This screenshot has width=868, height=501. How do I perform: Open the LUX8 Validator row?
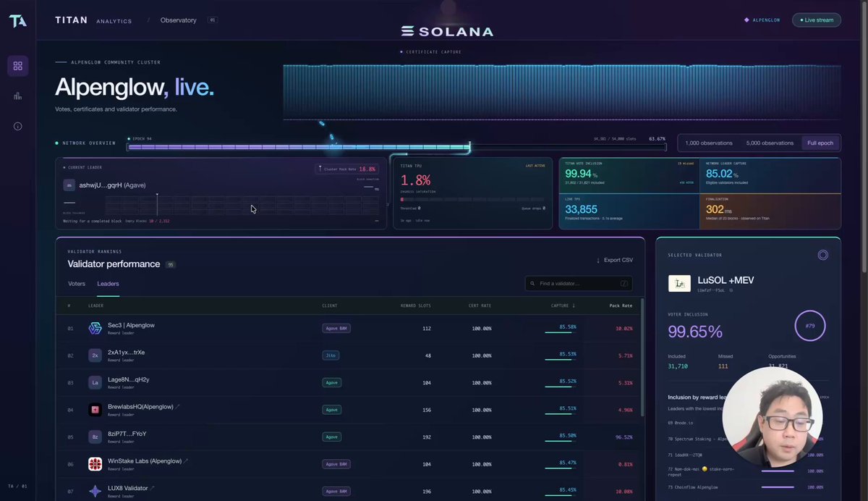[349, 491]
